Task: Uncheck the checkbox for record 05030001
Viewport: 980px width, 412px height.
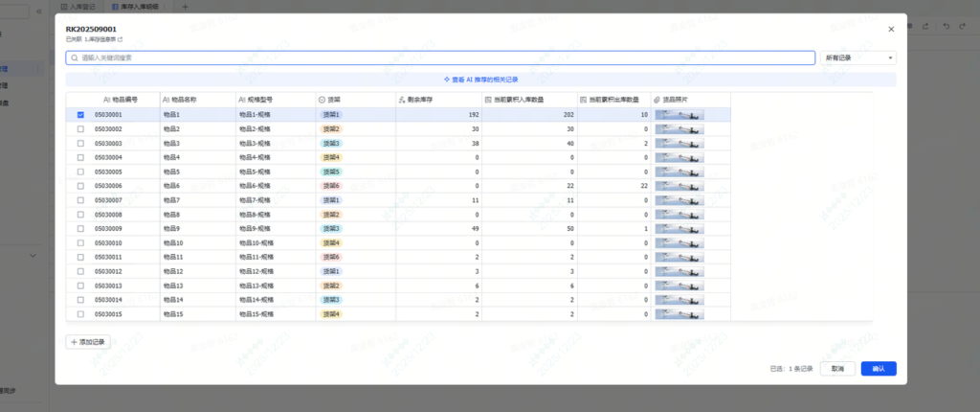Action: click(80, 114)
